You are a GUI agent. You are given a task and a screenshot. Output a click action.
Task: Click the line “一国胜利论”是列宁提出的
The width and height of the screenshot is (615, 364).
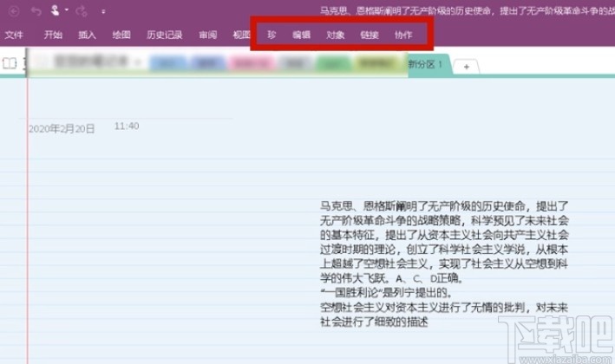point(386,293)
